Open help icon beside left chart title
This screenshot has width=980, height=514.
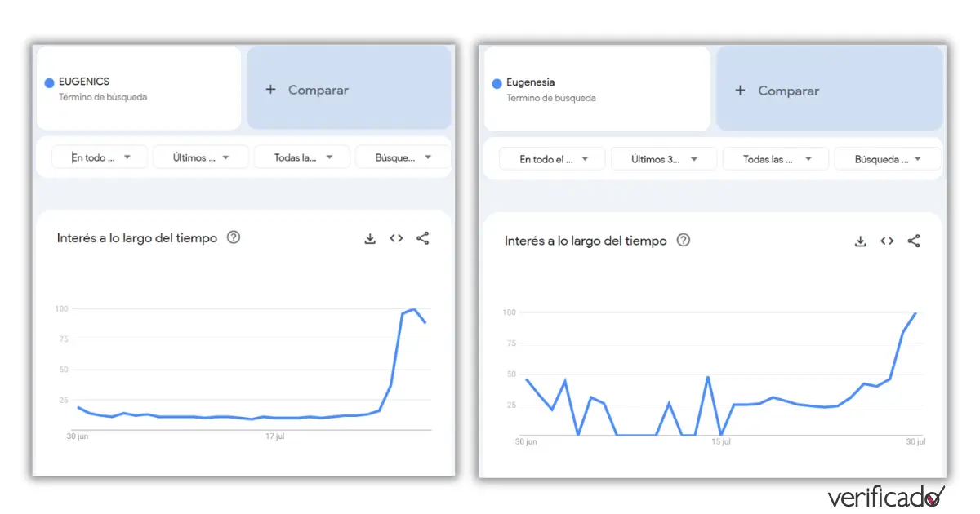click(234, 238)
